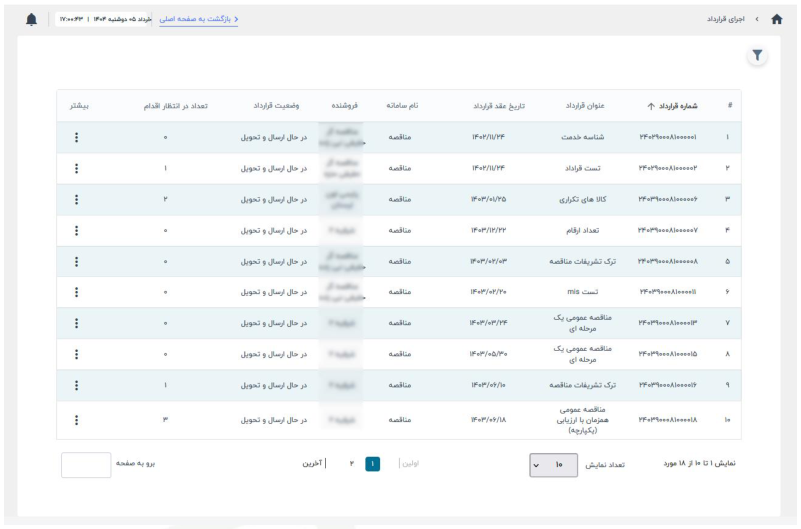The image size is (801, 529).
Task: Open the تعداد نمایش page-size dropdown
Action: [x=554, y=465]
